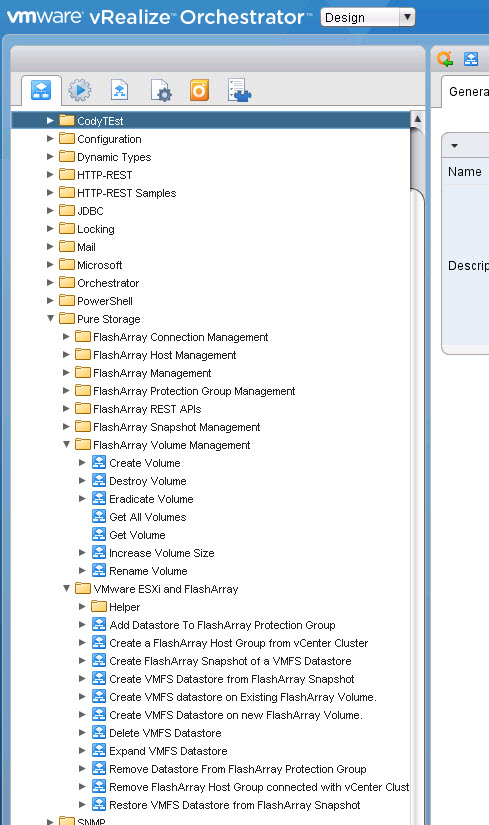Image resolution: width=489 pixels, height=825 pixels.
Task: Click the Expand VMFS Datastore workflow icon
Action: pos(99,750)
